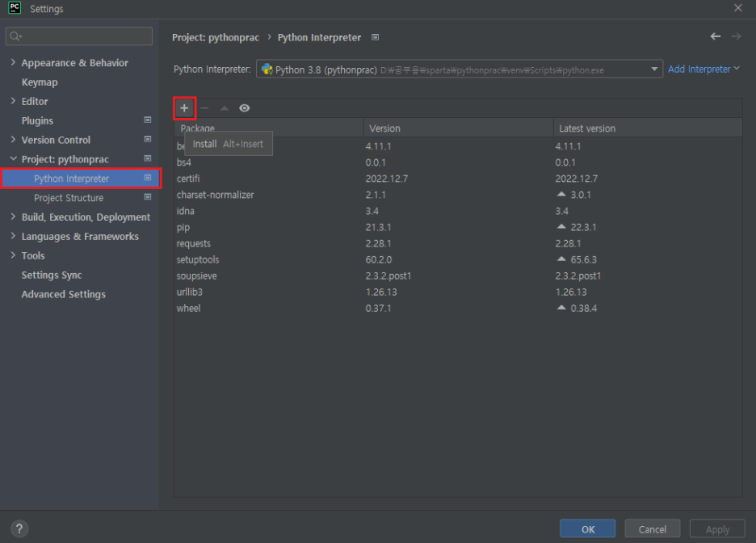Collapse Project: pythonprac section
This screenshot has height=543, width=756.
[x=13, y=158]
